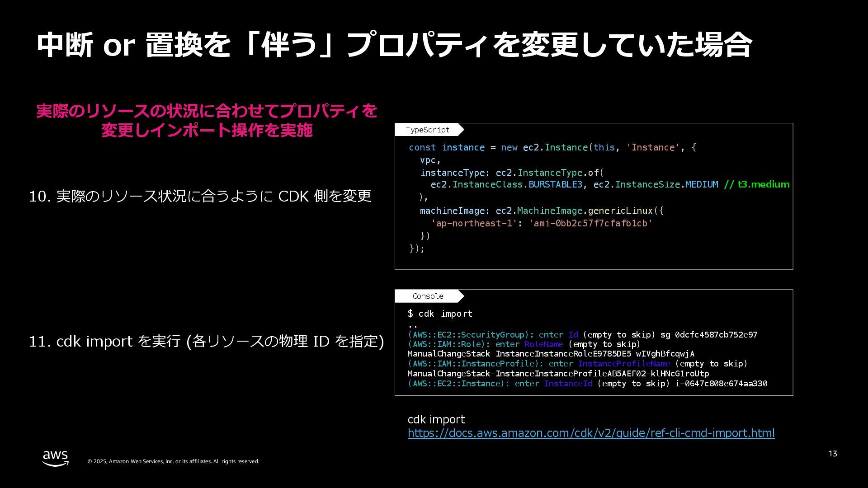Click the $ cdk import command line

tap(440, 314)
